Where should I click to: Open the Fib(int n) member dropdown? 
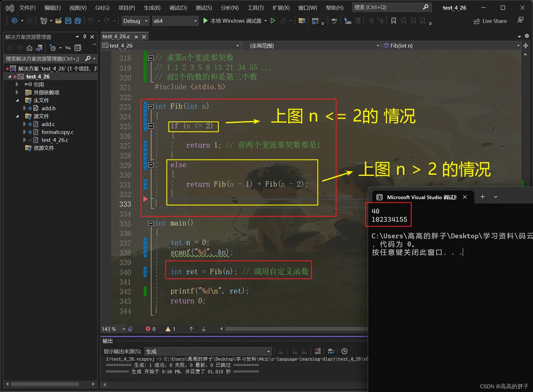pyautogui.click(x=452, y=46)
